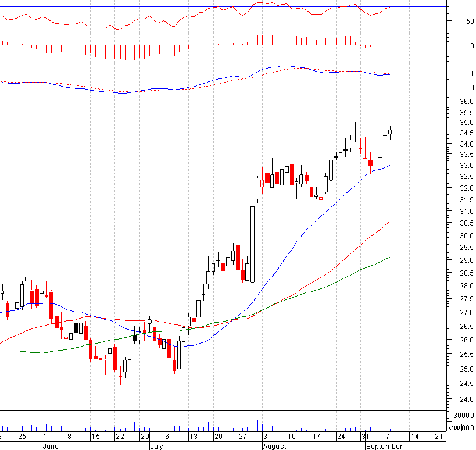The width and height of the screenshot is (476, 450).
Task: Click the 30000 volume axis label
Action: (464, 415)
